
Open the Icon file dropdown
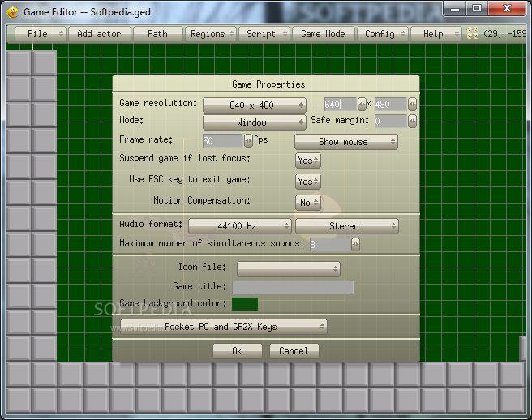(x=289, y=269)
